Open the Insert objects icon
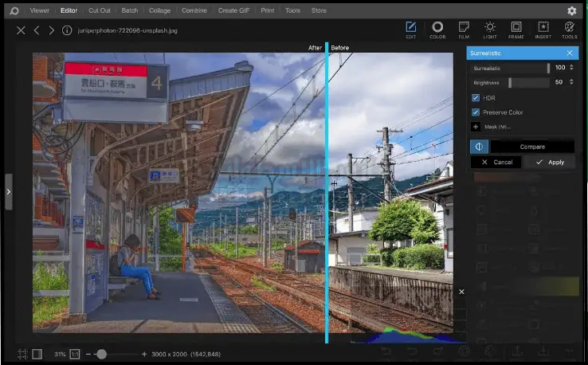 click(x=543, y=30)
